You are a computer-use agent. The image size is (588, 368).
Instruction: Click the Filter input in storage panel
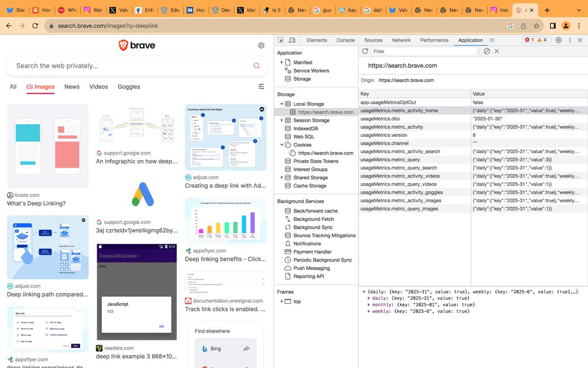(x=424, y=51)
